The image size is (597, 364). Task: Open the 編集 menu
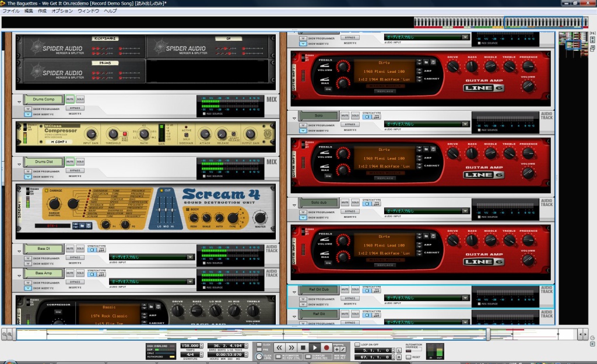point(29,10)
